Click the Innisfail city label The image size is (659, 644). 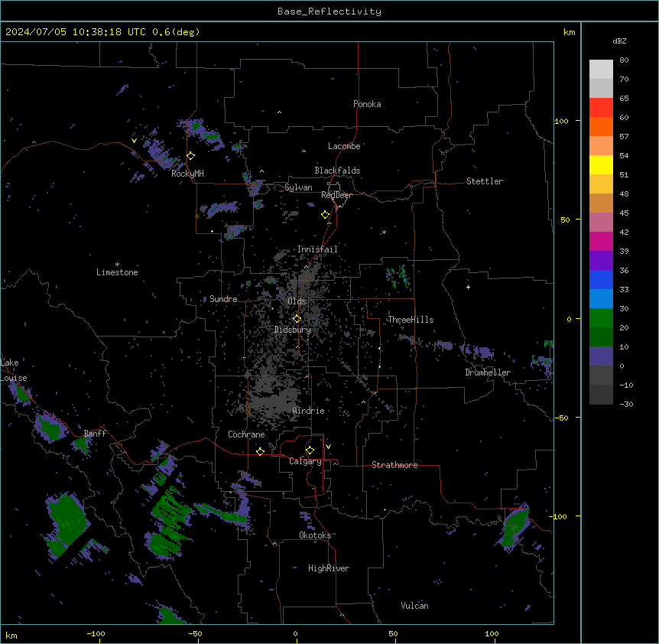[318, 249]
